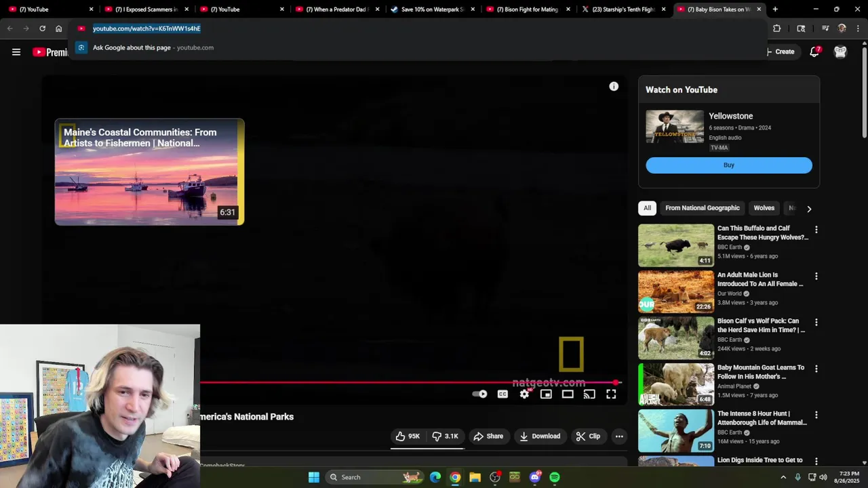
Task: Enter full screen mode
Action: (x=611, y=394)
